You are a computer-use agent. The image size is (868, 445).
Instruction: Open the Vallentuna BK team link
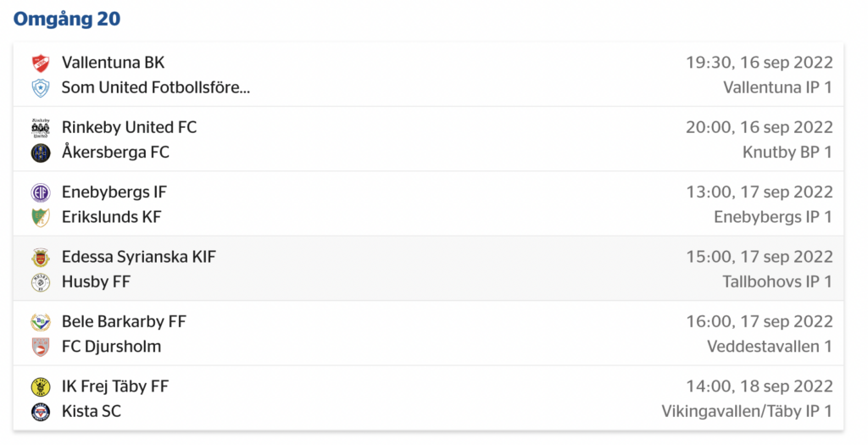(x=113, y=63)
